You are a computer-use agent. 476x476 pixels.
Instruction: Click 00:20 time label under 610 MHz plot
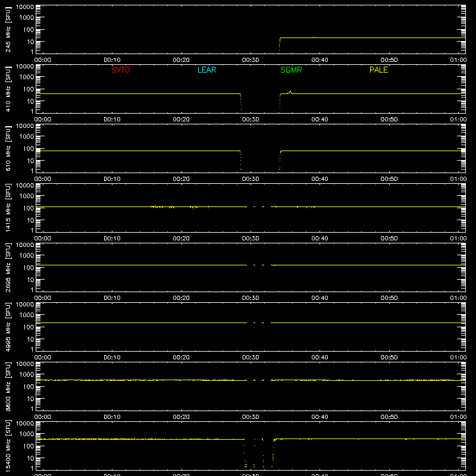point(181,179)
